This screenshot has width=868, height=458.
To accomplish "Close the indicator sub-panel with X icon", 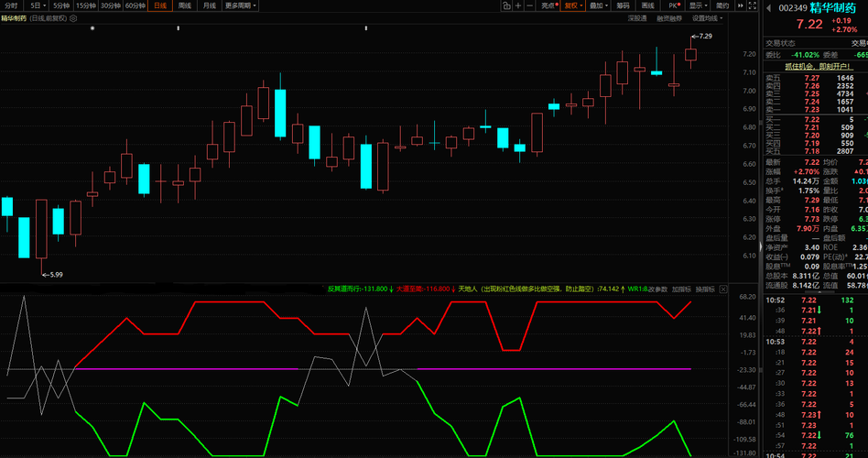I will point(723,289).
